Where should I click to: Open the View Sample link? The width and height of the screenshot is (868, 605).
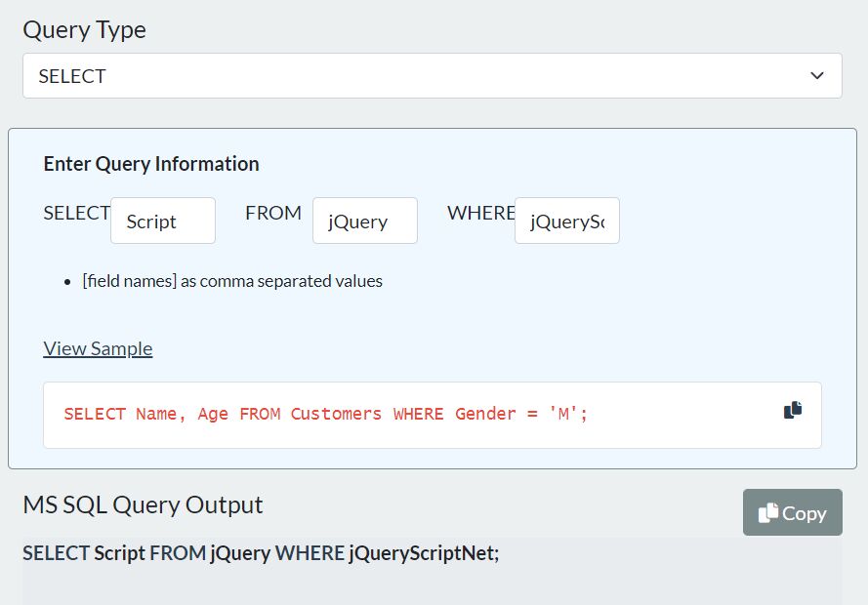pyautogui.click(x=98, y=348)
